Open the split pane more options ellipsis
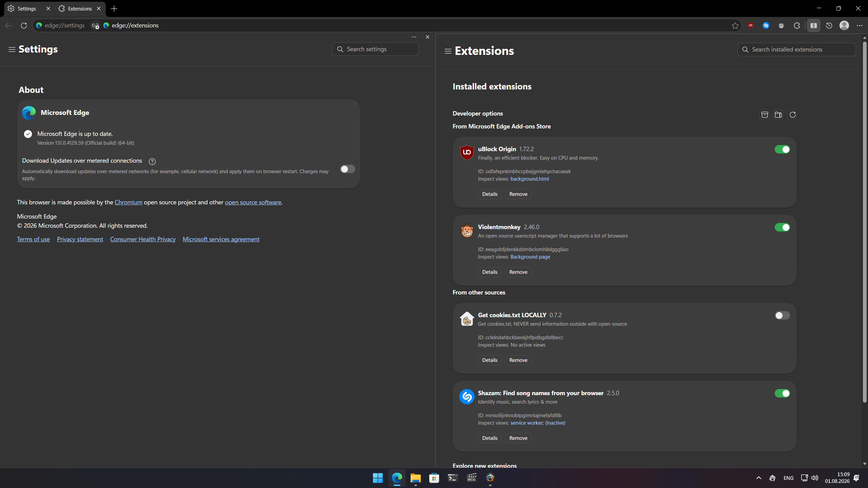 click(414, 37)
